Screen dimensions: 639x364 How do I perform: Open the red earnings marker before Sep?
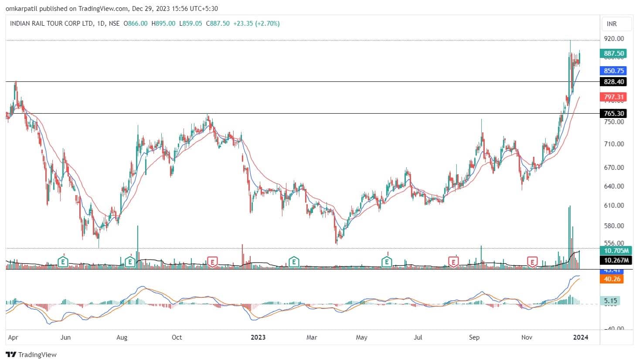454,262
